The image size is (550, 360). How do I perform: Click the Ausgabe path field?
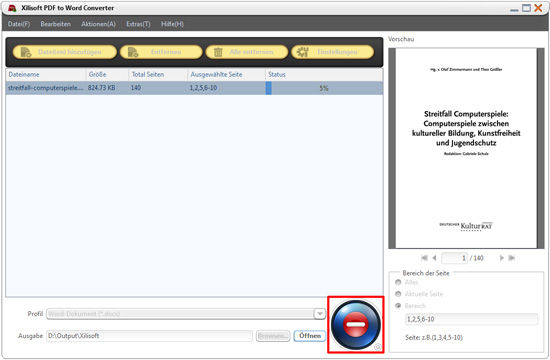pos(149,336)
